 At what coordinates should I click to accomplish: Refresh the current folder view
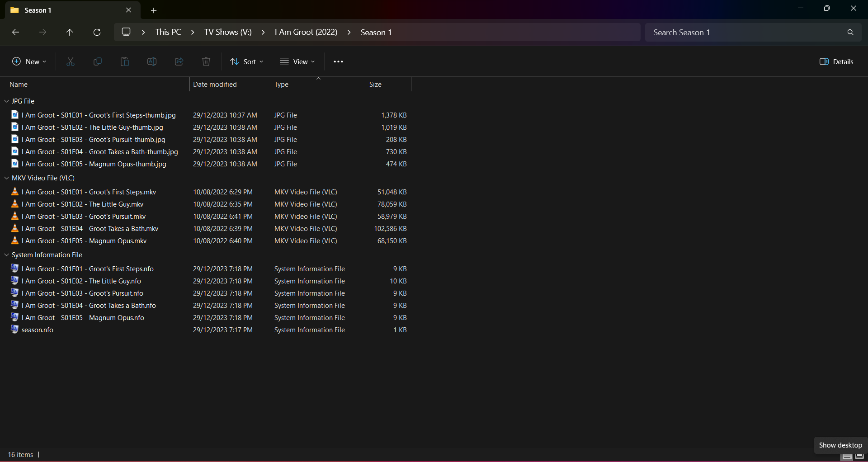(97, 33)
